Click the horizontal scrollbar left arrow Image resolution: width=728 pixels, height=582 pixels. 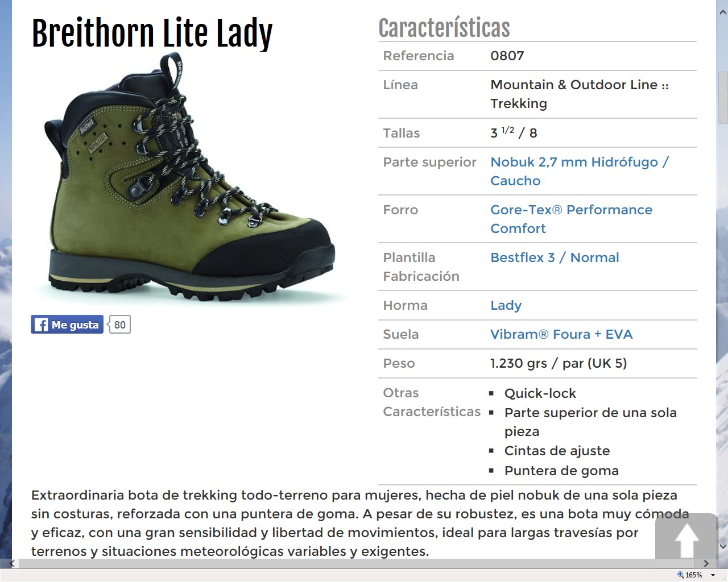12,563
